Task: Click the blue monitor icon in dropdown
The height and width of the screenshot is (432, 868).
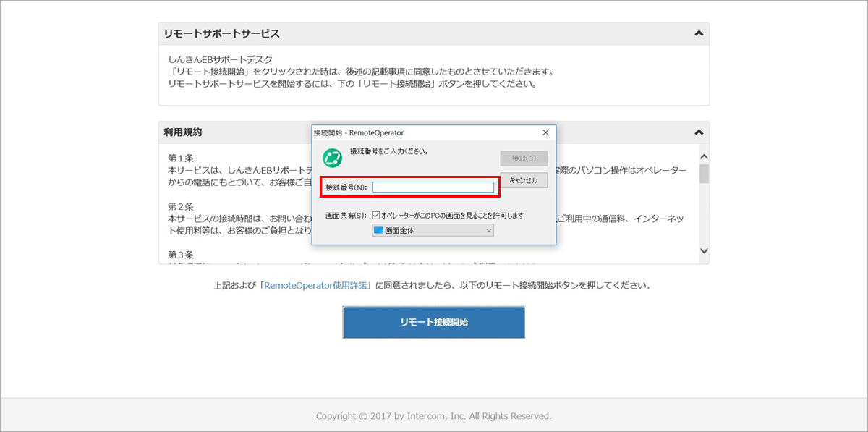Action: 378,230
